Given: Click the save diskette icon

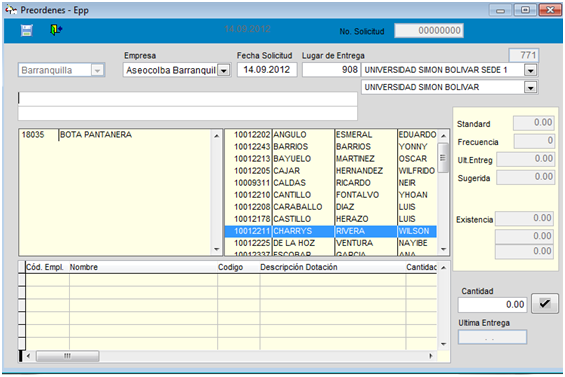Looking at the screenshot, I should [x=27, y=30].
